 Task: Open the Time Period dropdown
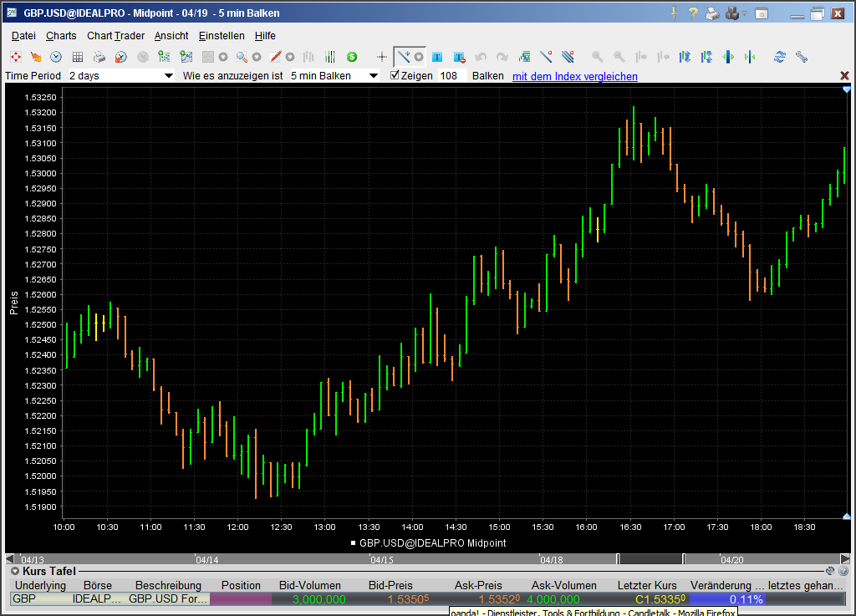[167, 76]
